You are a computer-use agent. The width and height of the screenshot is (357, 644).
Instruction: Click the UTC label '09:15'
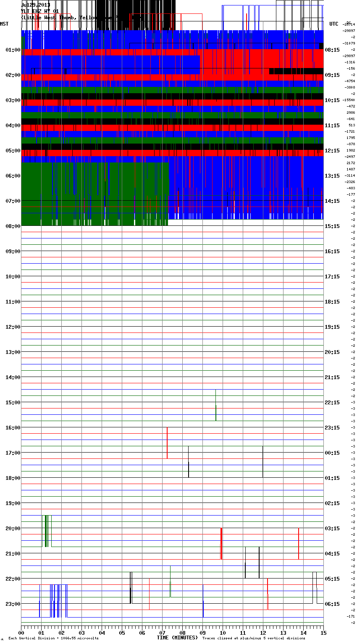[332, 75]
